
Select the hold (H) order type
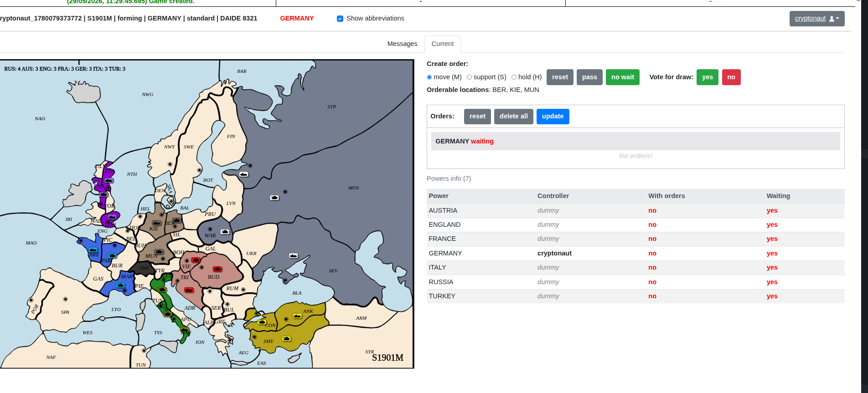coord(514,77)
